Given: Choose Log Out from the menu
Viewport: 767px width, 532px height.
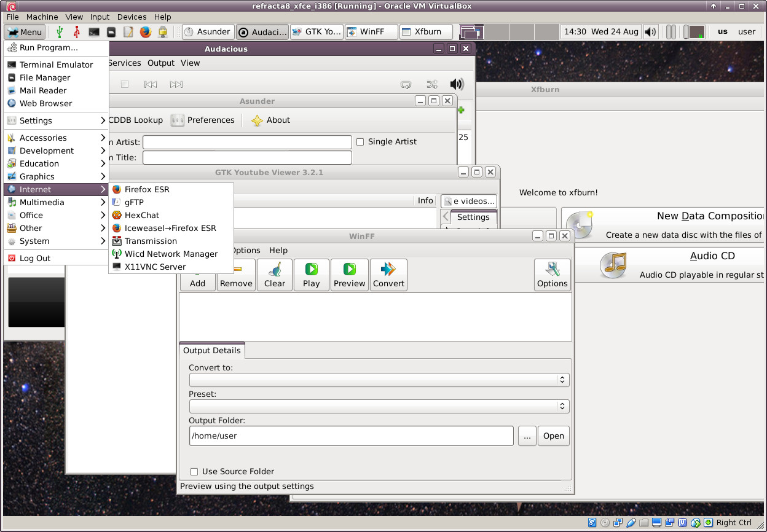Looking at the screenshot, I should point(56,258).
